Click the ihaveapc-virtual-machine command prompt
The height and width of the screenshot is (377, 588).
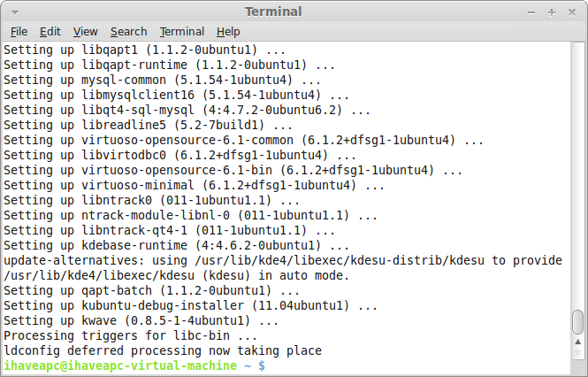(134, 365)
